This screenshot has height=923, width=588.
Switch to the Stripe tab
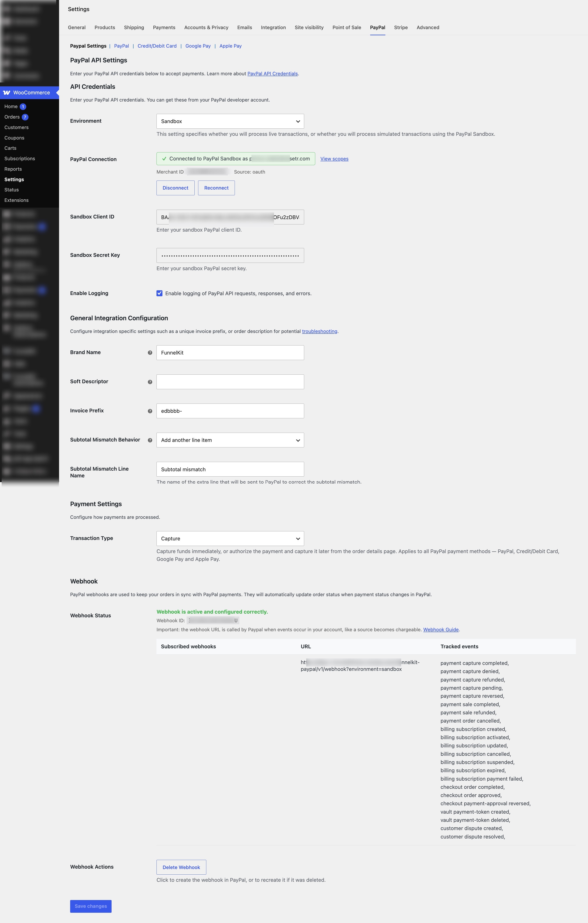401,28
